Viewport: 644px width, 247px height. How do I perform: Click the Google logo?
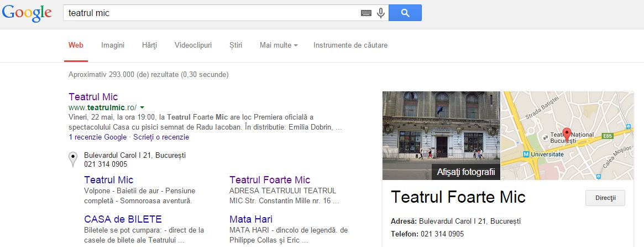pyautogui.click(x=27, y=13)
